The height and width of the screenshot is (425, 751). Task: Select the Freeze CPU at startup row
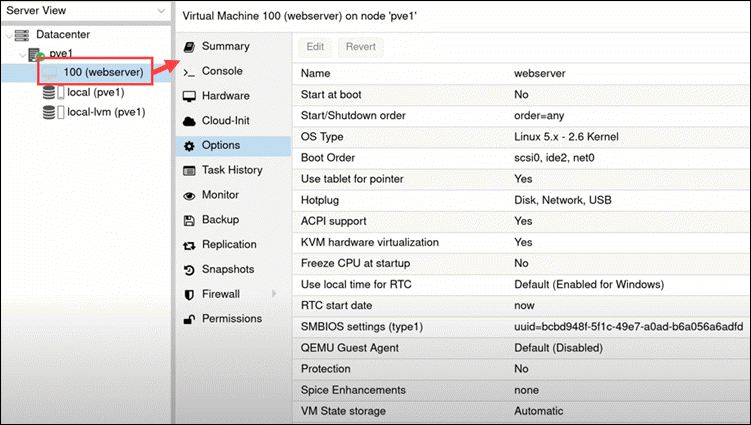click(521, 263)
